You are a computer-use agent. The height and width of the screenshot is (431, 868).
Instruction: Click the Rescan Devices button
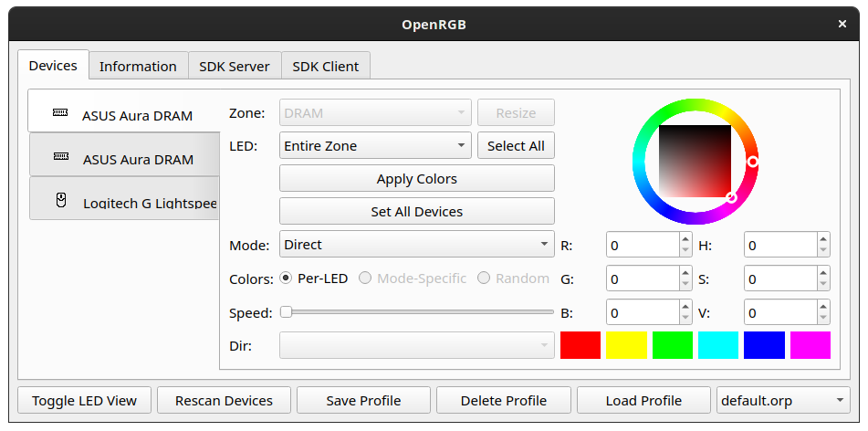pyautogui.click(x=225, y=401)
